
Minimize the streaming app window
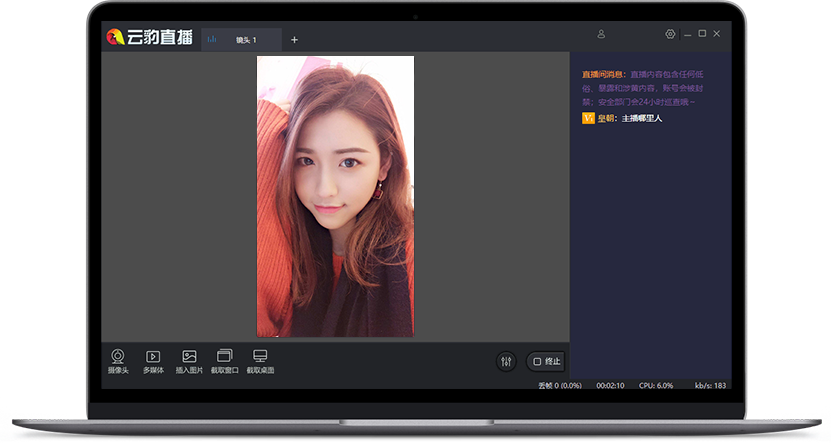coord(687,34)
